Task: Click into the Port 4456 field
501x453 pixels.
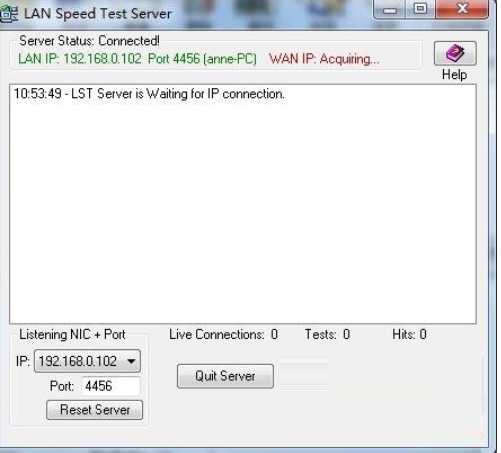Action: coord(111,386)
